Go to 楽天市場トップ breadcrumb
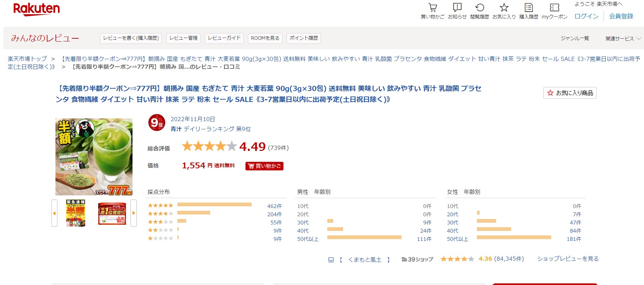This screenshot has width=644, height=285. (x=27, y=59)
